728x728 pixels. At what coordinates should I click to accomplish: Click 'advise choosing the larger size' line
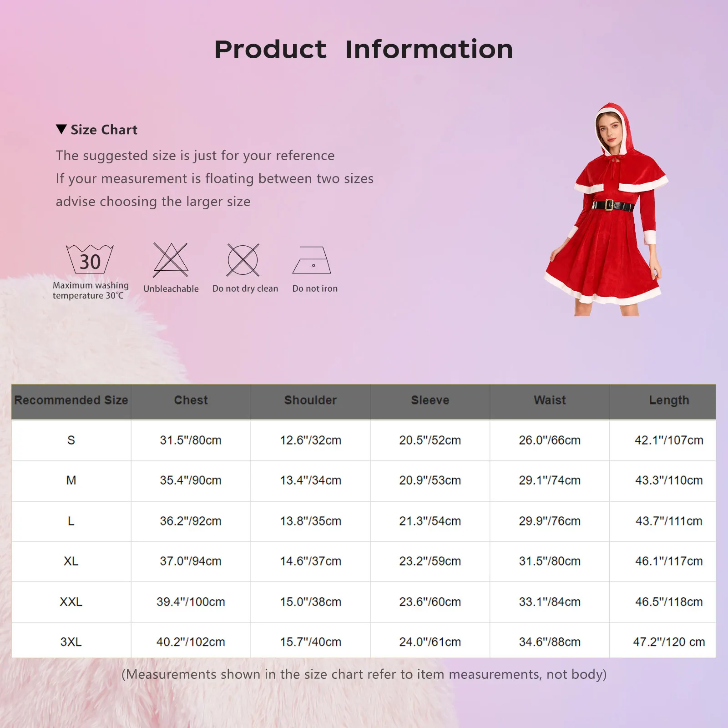point(153,202)
